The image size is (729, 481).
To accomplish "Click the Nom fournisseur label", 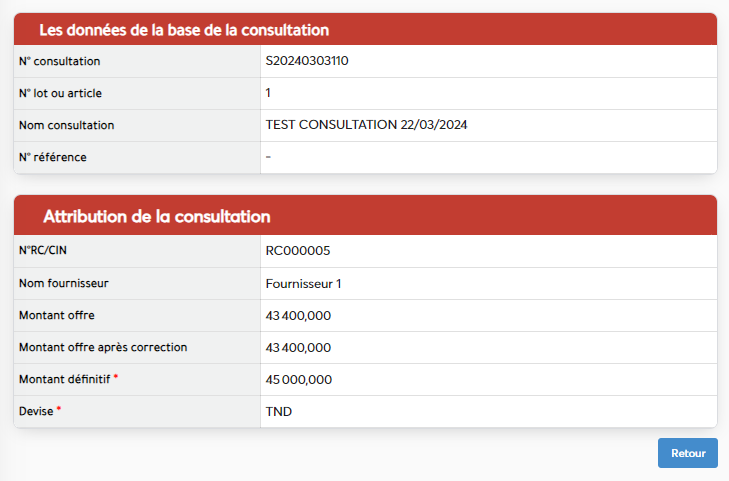I will coord(64,283).
